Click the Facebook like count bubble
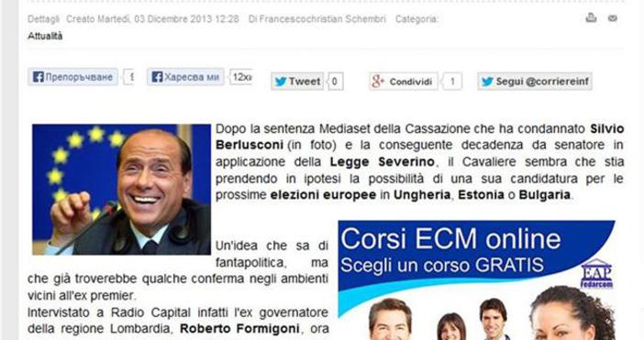This screenshot has height=340, width=644. pyautogui.click(x=241, y=77)
